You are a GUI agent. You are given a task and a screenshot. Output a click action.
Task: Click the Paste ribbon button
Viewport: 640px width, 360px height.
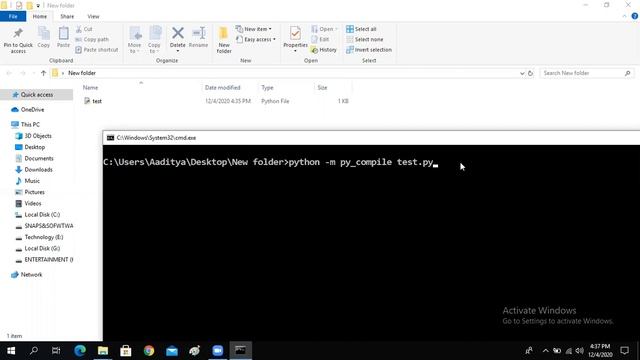coord(63,38)
